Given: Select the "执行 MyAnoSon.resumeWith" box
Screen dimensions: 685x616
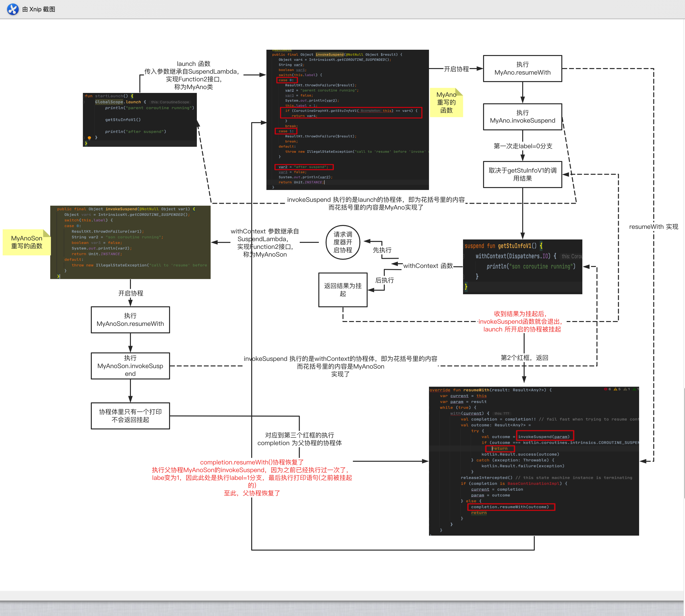Looking at the screenshot, I should 130,320.
